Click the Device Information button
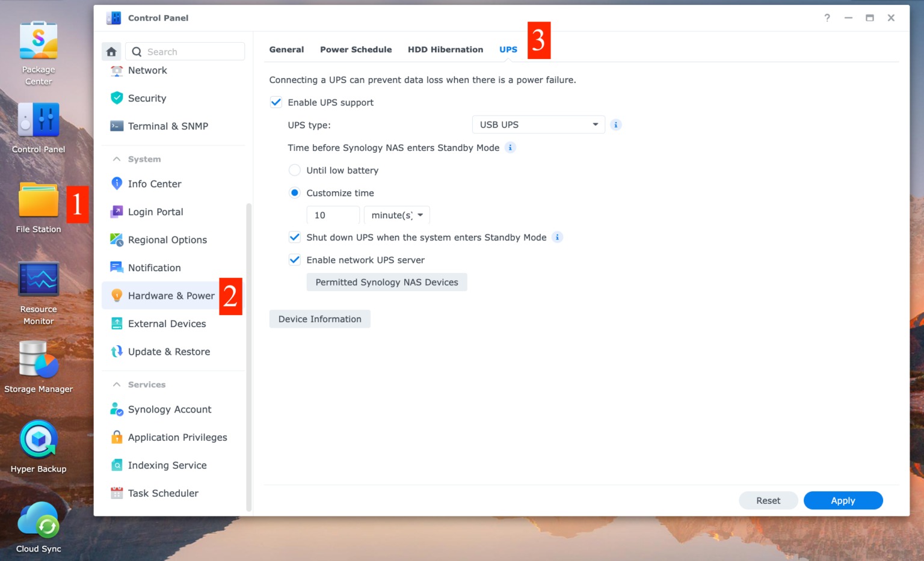Viewport: 924px width, 561px height. (x=320, y=319)
